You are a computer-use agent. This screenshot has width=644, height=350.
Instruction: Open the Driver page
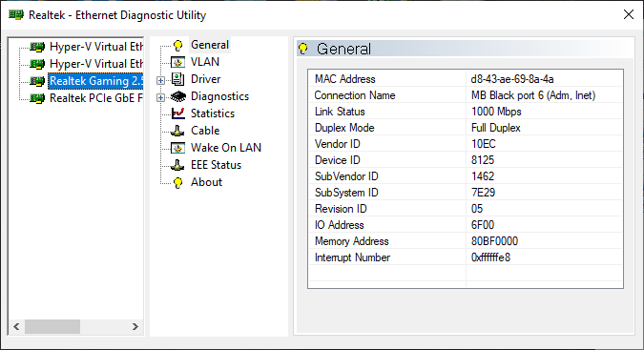click(x=206, y=79)
